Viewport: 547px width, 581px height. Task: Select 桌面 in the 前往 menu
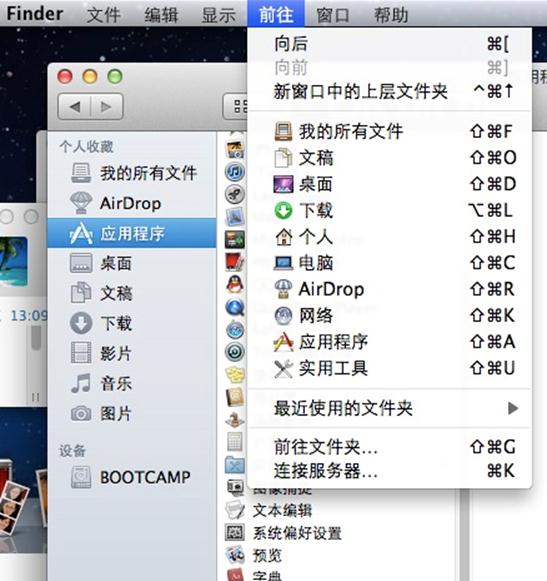[390, 184]
